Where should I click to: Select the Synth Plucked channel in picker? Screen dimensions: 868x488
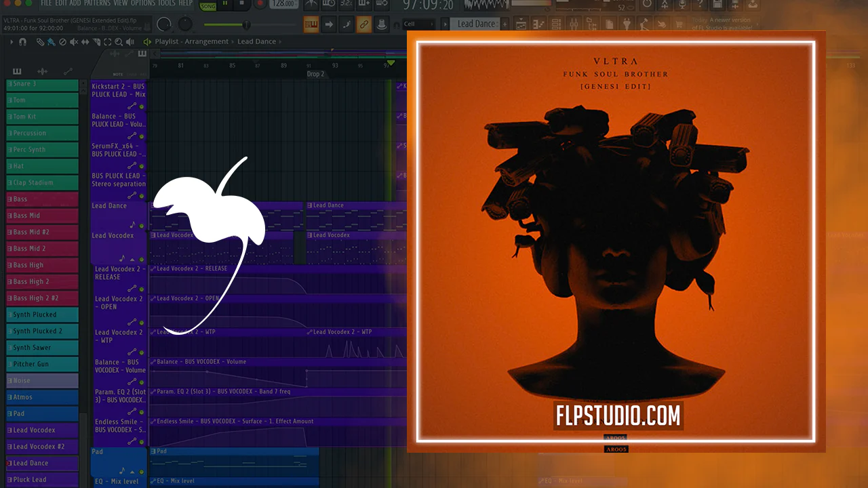click(x=42, y=314)
